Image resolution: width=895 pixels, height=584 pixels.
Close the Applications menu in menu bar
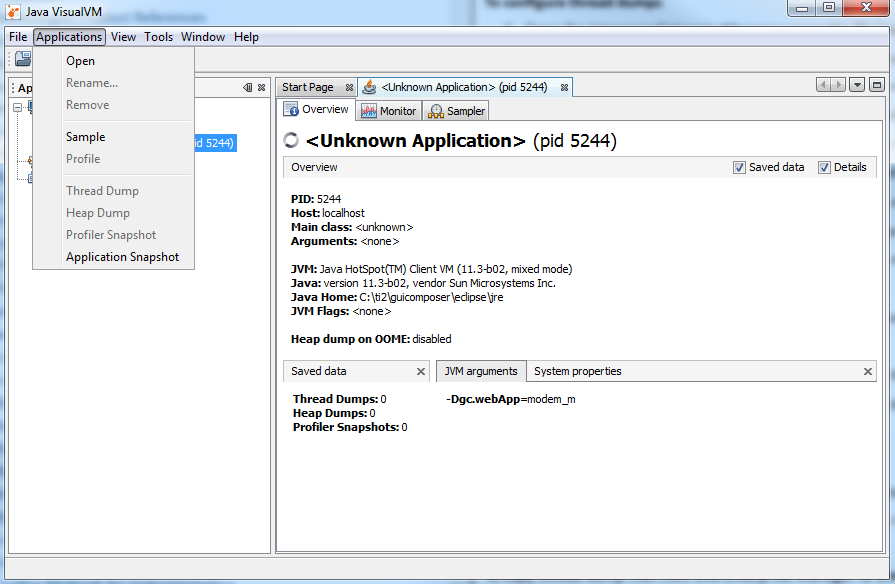[69, 37]
